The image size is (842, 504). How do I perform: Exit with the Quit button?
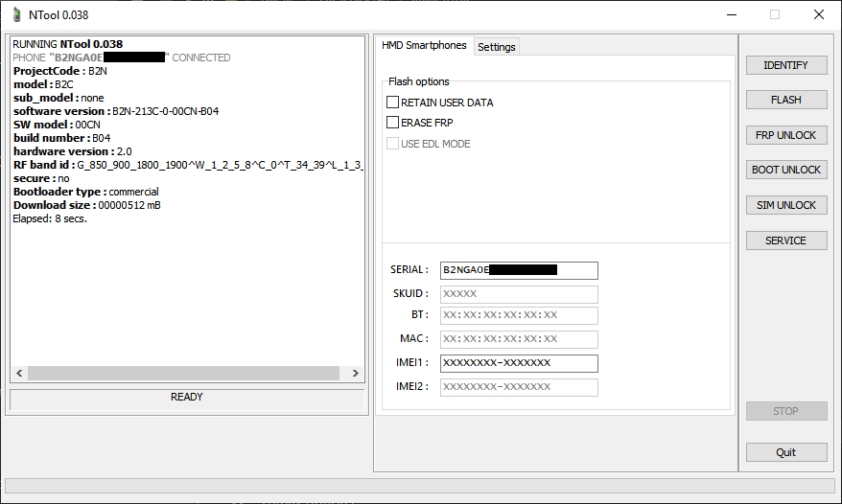(786, 452)
